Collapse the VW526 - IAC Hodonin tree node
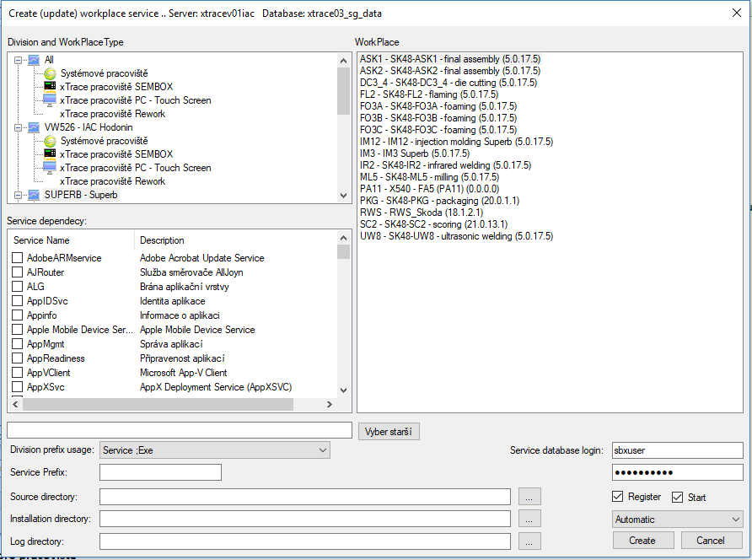 (x=19, y=127)
